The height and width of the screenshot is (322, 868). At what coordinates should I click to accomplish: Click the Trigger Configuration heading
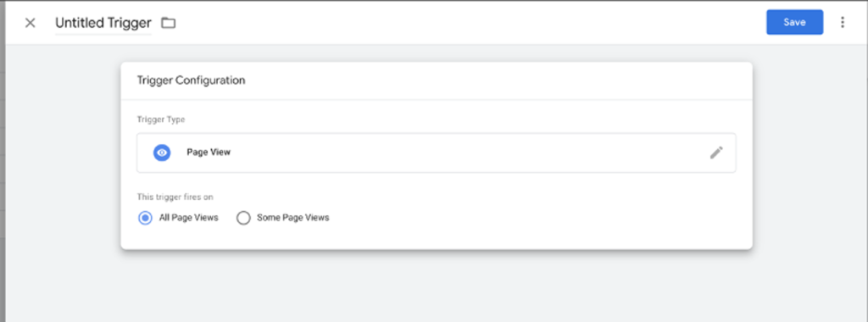pos(191,80)
